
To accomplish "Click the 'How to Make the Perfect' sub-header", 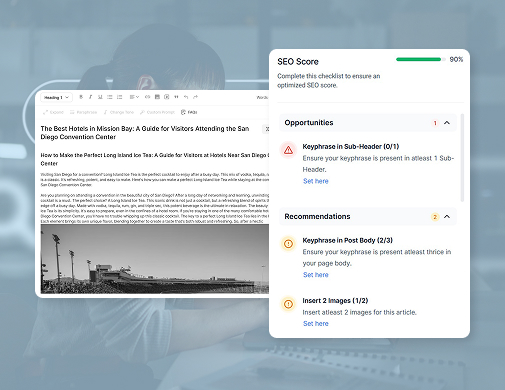I will tap(155, 159).
